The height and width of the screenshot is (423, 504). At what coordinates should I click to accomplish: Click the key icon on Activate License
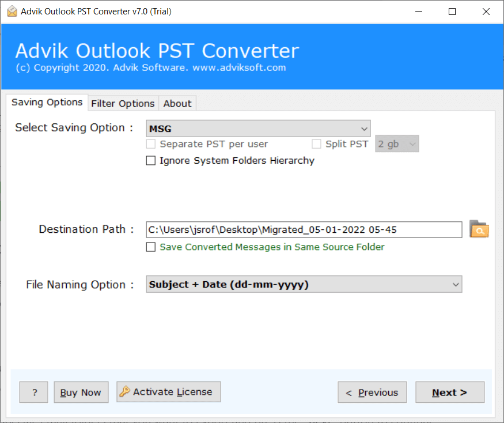point(125,391)
